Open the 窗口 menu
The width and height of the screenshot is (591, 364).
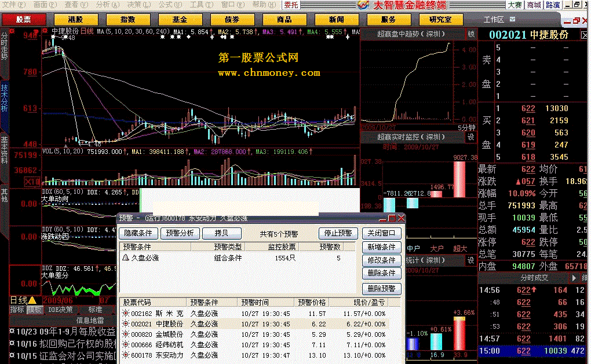pos(232,5)
